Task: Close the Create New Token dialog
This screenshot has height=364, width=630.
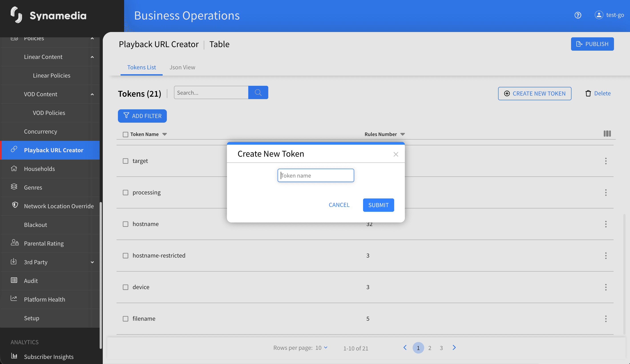Action: pyautogui.click(x=396, y=154)
